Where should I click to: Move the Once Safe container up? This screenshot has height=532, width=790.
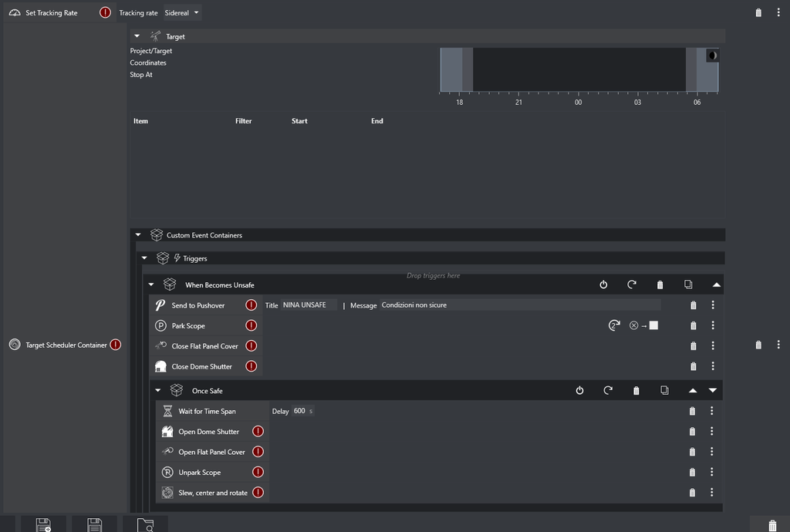(x=693, y=390)
